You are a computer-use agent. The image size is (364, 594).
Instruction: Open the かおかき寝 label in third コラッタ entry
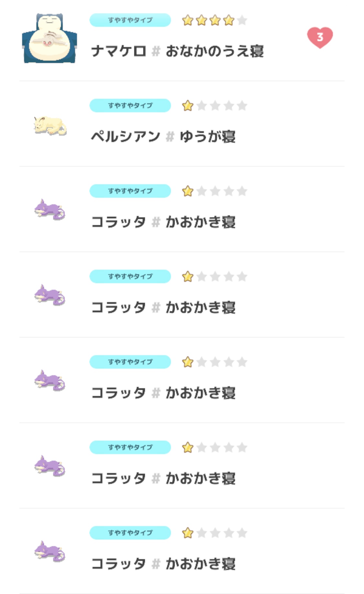pyautogui.click(x=200, y=393)
